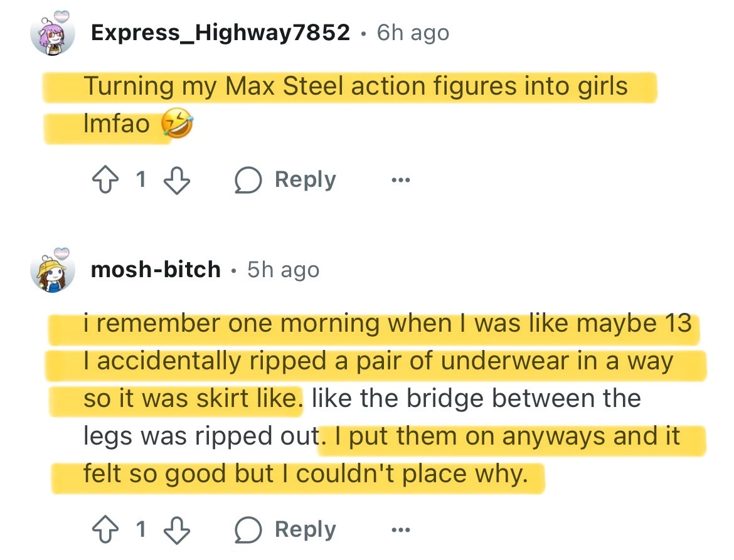This screenshot has height=560, width=734.
Task: Click vote count on Express_Highway7852 comment
Action: (141, 181)
